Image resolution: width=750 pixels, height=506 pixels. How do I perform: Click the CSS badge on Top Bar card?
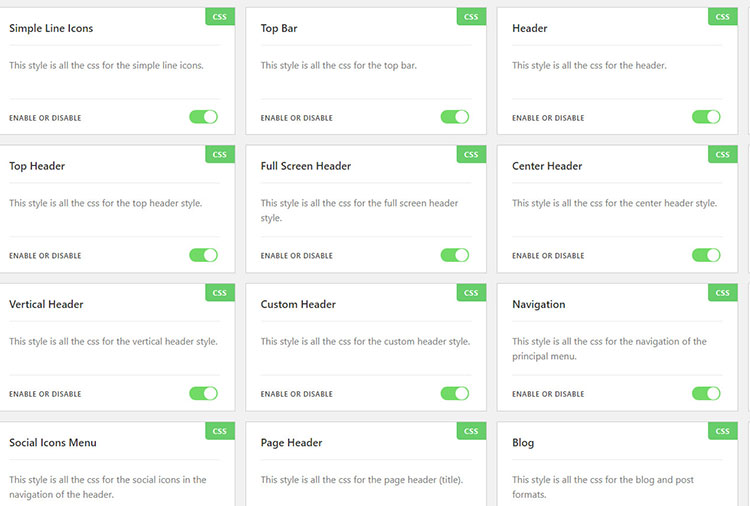point(471,17)
